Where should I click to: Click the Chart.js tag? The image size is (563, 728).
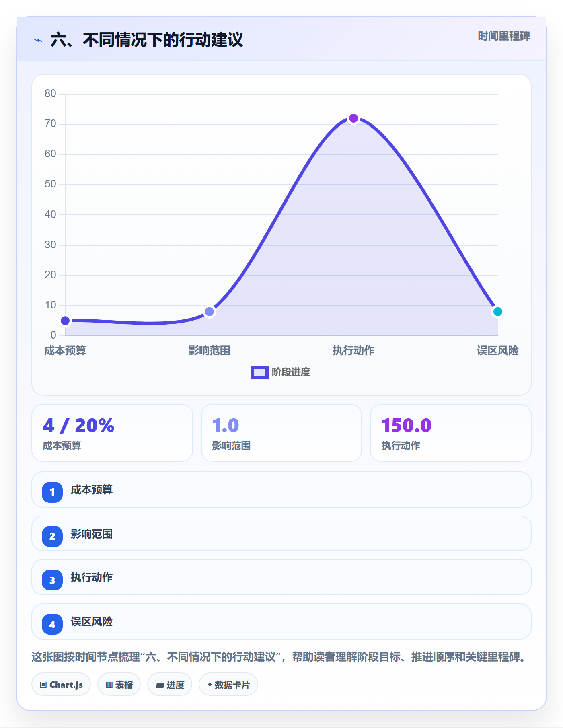pyautogui.click(x=61, y=685)
